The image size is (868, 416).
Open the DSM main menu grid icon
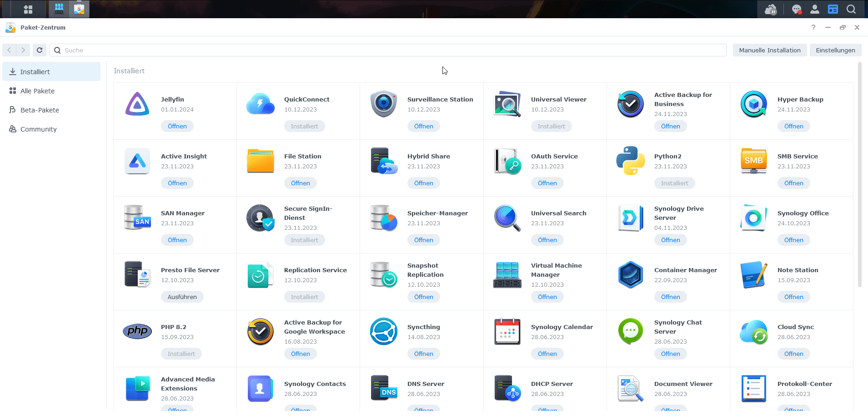tap(28, 9)
